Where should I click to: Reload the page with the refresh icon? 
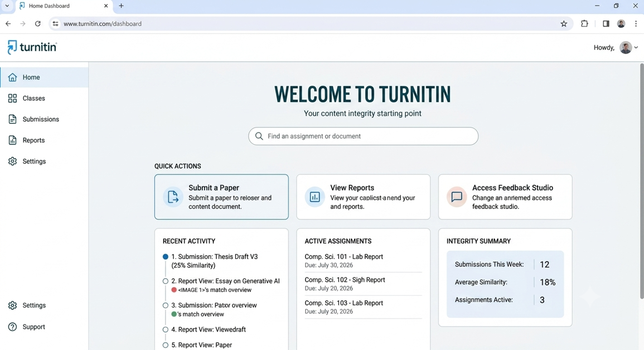[38, 24]
